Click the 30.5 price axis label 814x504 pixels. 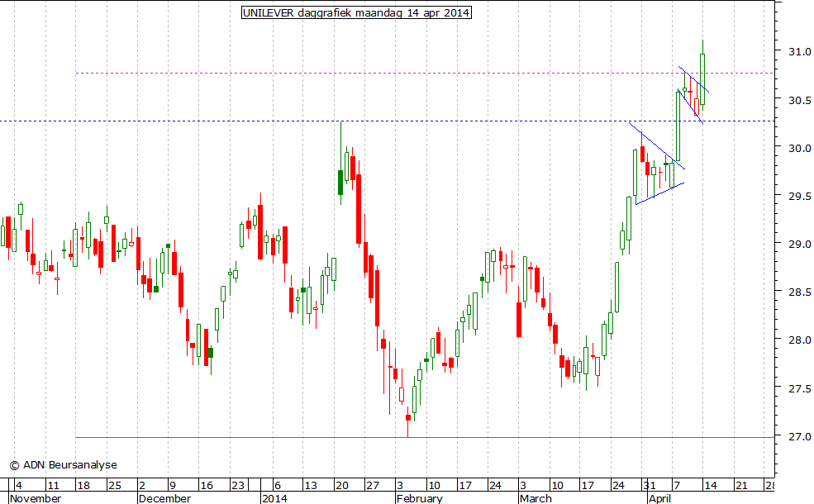pyautogui.click(x=799, y=100)
